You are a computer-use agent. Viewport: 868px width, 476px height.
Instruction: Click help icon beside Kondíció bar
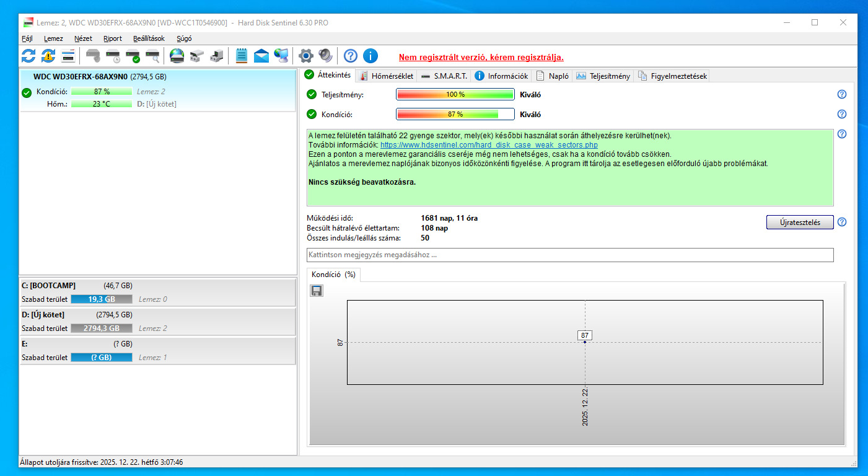842,114
